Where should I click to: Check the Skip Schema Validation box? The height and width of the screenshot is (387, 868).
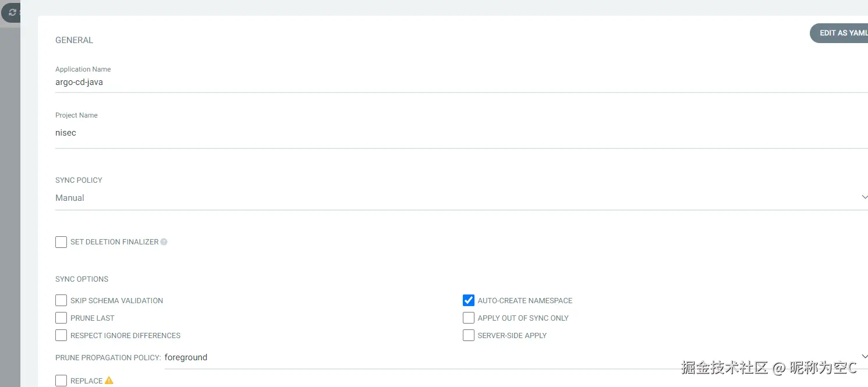[x=61, y=300]
